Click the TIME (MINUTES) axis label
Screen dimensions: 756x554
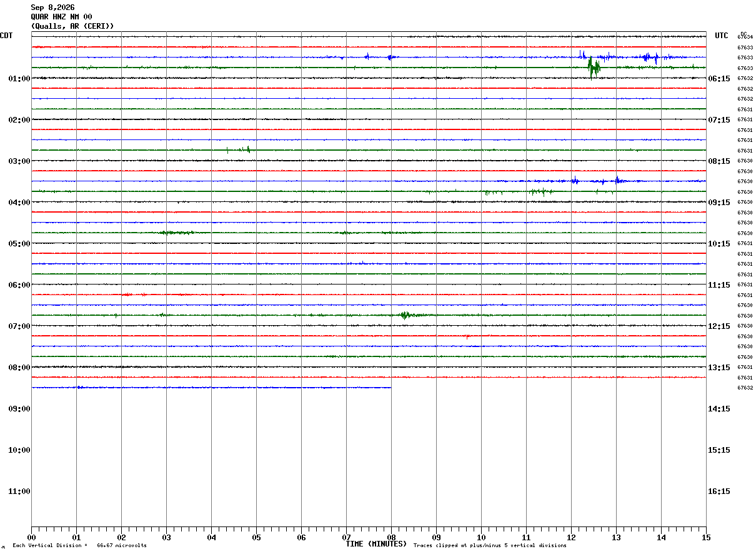tap(376, 544)
